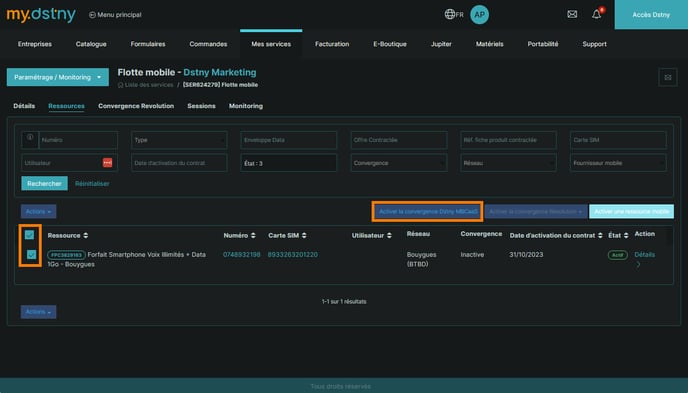Click Activer une ressource mobile button
The width and height of the screenshot is (688, 393).
click(631, 211)
